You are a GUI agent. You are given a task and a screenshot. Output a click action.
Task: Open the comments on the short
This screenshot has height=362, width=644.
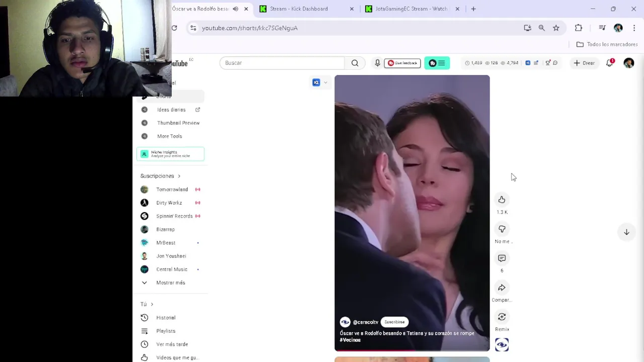tap(502, 258)
